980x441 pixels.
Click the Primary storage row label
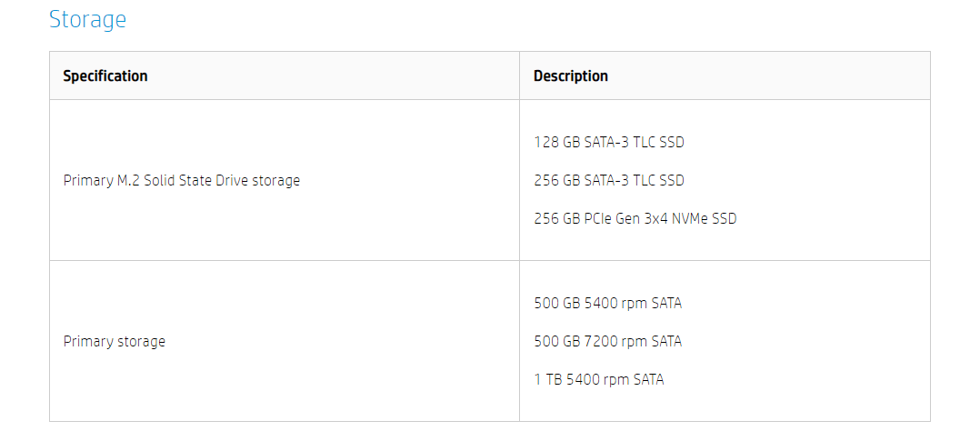tap(115, 342)
